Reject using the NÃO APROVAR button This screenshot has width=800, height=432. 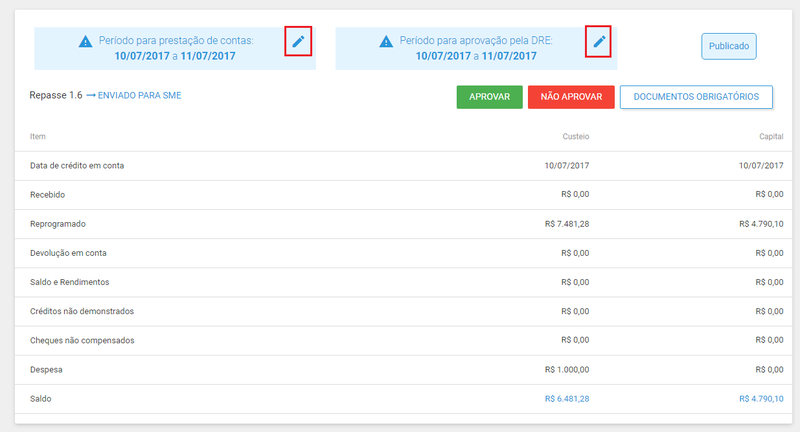[571, 97]
